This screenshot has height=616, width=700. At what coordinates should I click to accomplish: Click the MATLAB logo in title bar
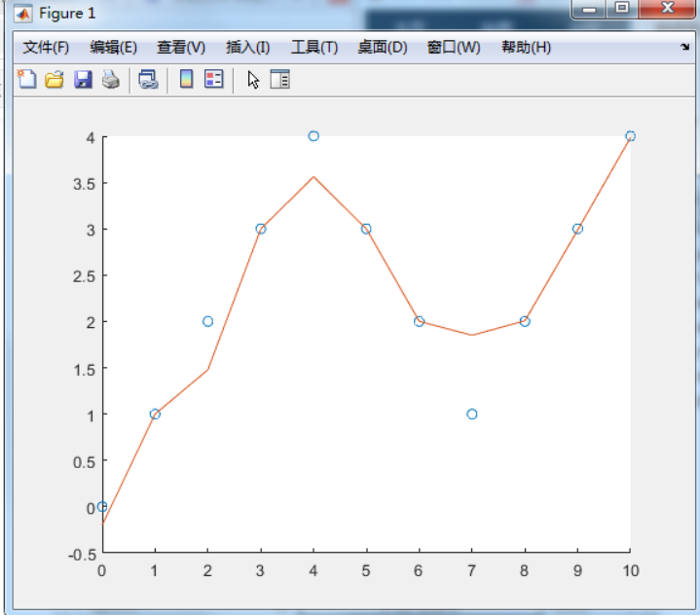pyautogui.click(x=22, y=14)
